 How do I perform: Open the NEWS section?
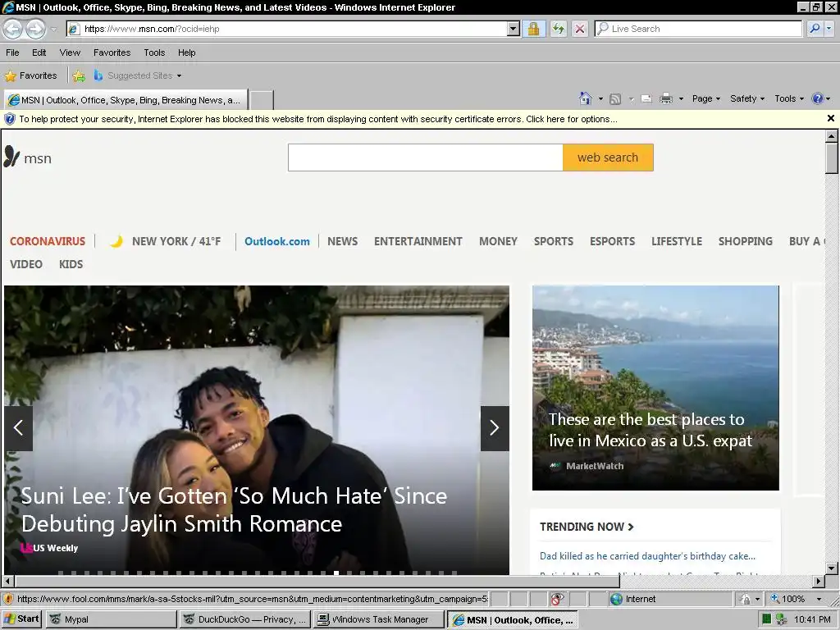(342, 241)
